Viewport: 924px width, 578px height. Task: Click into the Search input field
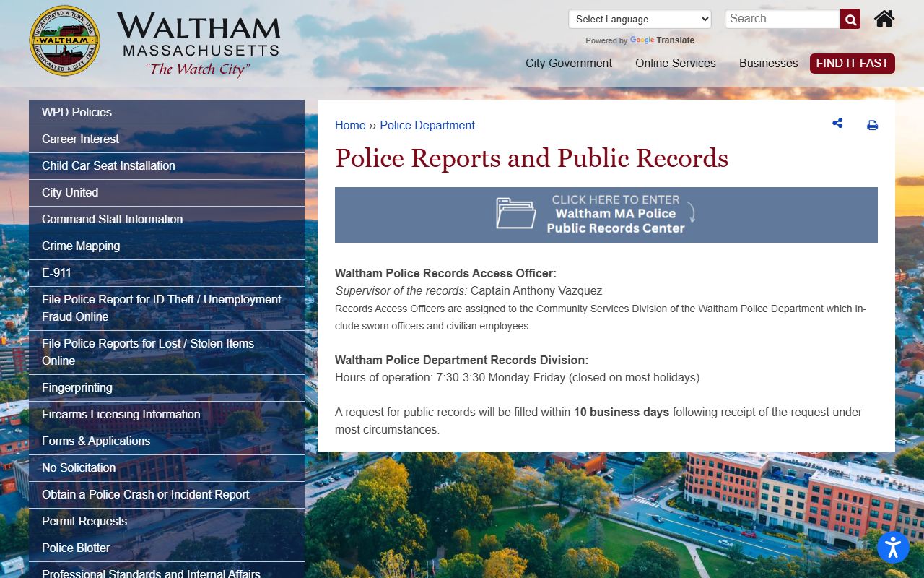[x=783, y=19]
